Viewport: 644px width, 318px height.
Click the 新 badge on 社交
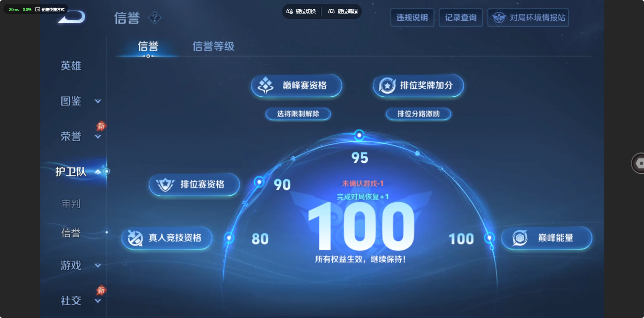click(101, 290)
